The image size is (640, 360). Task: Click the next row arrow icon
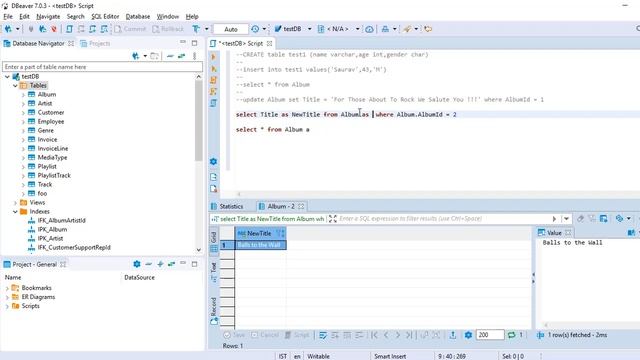pyautogui.click(x=398, y=335)
